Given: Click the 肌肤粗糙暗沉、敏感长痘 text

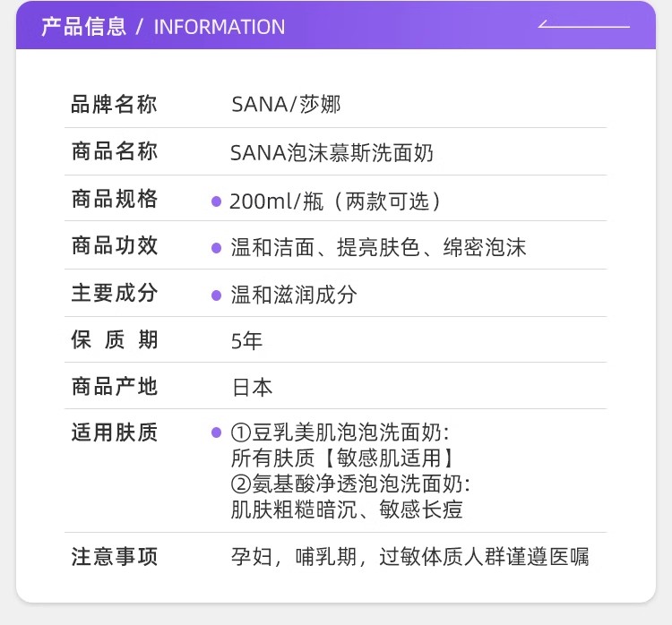Looking at the screenshot, I should (347, 509).
